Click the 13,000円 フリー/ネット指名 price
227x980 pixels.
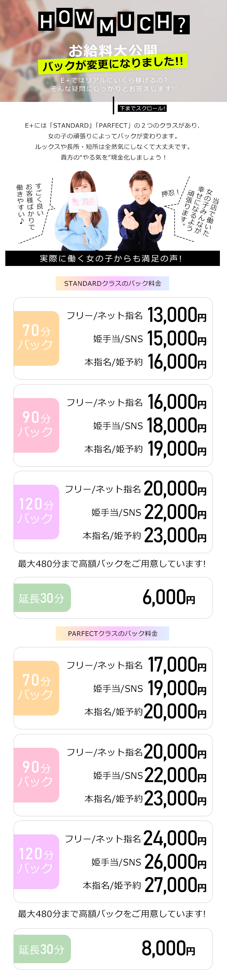click(x=177, y=315)
